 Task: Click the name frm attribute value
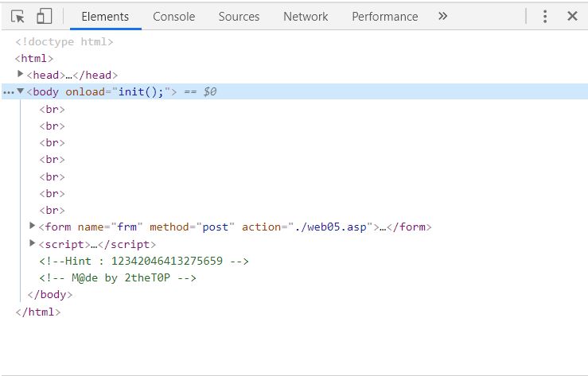click(127, 227)
